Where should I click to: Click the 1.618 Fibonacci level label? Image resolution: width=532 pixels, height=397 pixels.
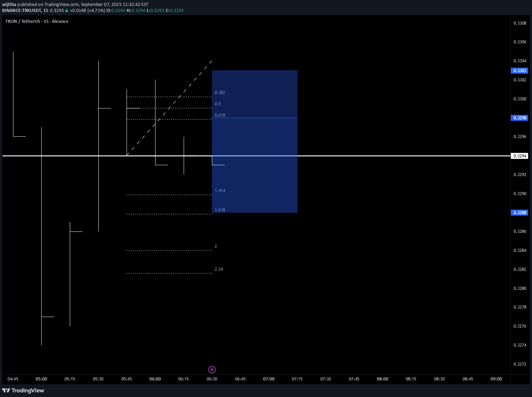coord(220,210)
